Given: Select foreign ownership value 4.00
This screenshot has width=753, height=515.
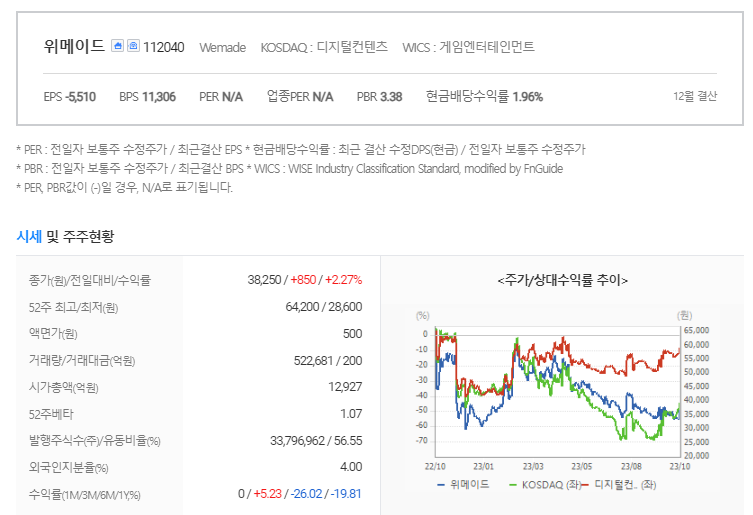Looking at the screenshot, I should coord(351,467).
